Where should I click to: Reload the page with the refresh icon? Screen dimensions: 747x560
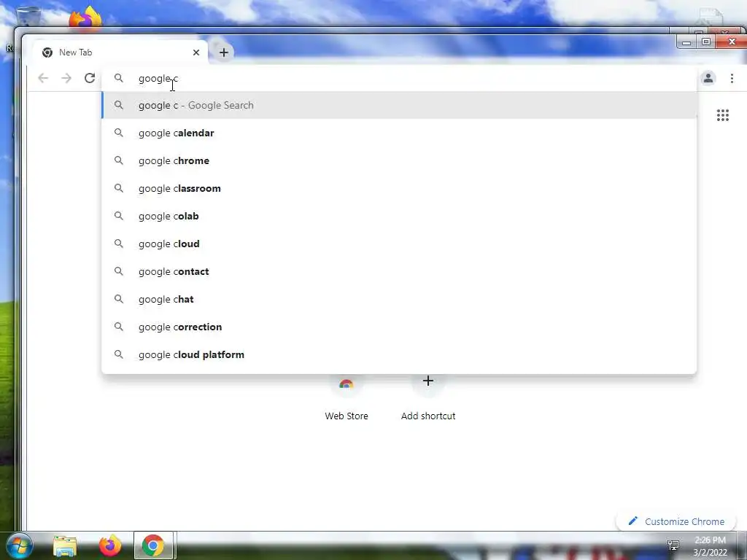point(90,78)
